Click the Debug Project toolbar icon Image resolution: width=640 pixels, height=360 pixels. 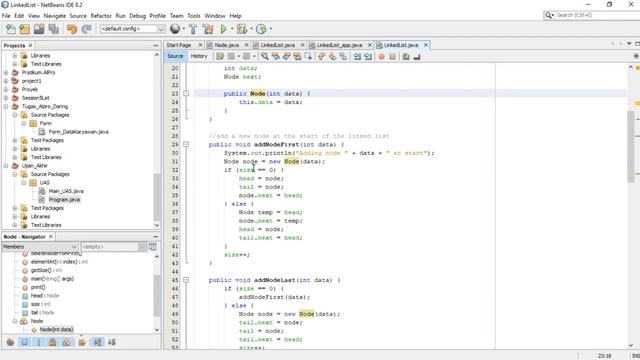click(x=242, y=29)
